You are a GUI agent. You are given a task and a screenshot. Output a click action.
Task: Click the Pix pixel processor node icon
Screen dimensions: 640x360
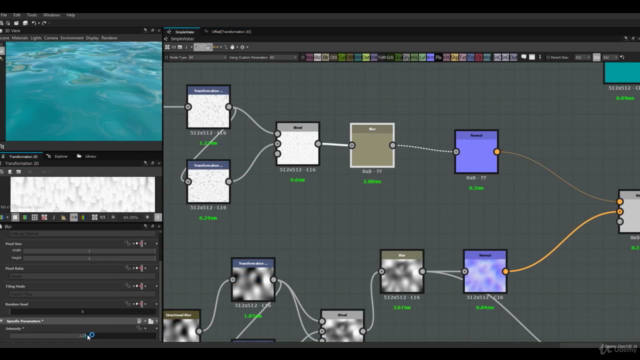click(x=438, y=58)
